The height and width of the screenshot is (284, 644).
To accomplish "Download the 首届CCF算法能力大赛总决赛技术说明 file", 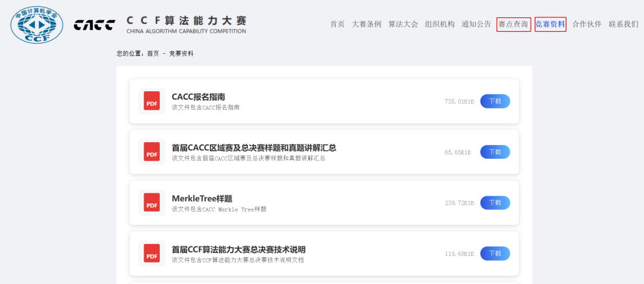I will tap(495, 254).
